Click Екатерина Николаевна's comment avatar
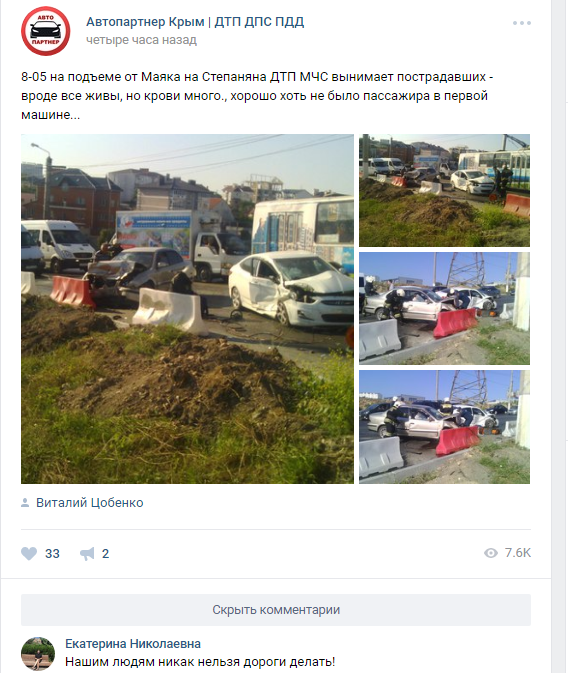 point(38,654)
